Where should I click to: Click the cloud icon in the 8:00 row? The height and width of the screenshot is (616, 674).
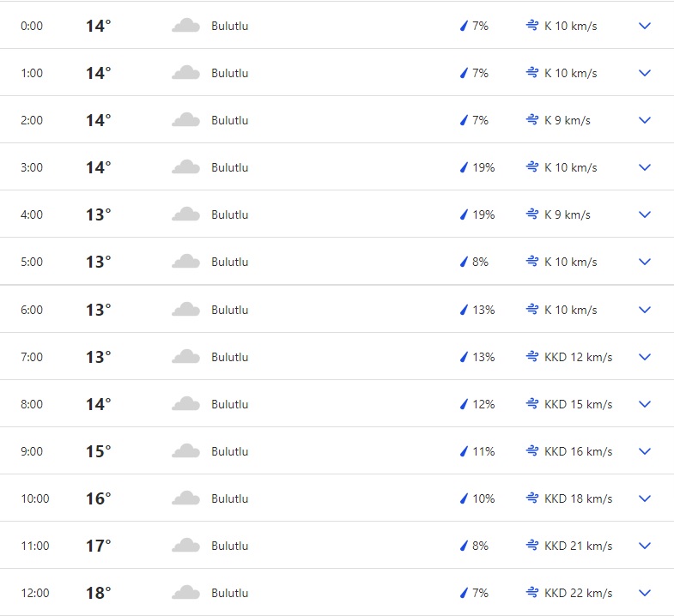pos(185,404)
